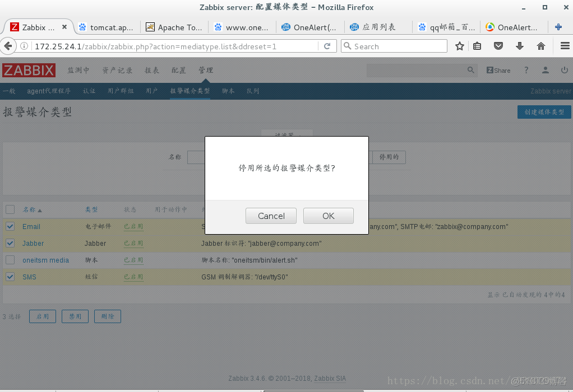Expand the 过滤器 filter panel
Screen dimensions: 573x392
(x=286, y=135)
